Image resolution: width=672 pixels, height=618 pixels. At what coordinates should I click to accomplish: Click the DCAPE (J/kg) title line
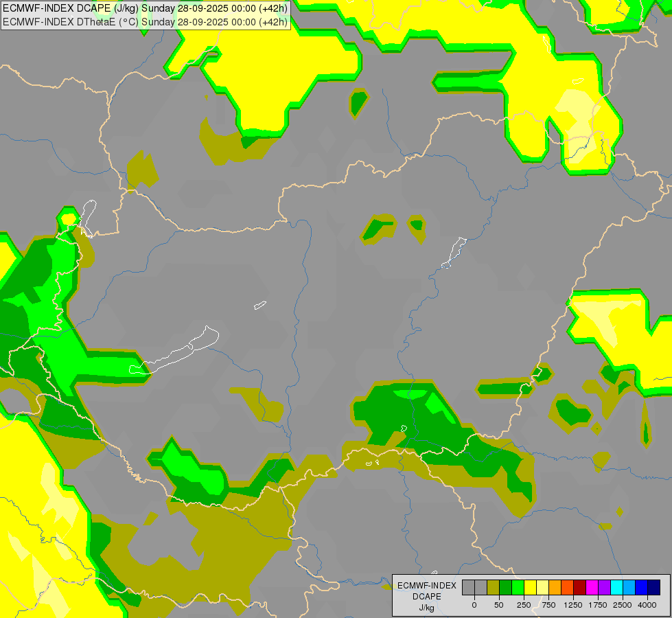(x=146, y=8)
